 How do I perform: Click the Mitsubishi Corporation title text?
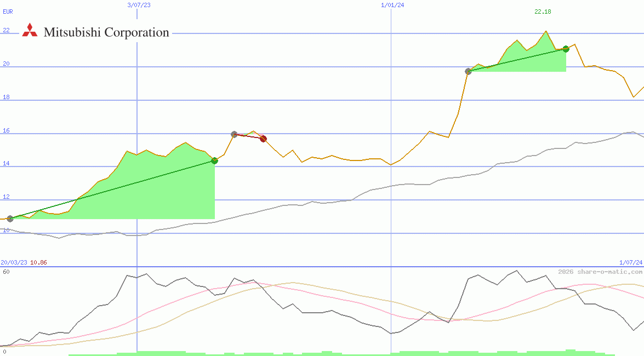pos(106,32)
